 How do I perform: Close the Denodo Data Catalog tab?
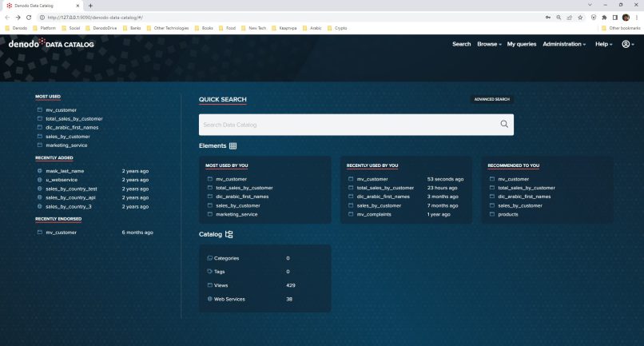point(78,6)
